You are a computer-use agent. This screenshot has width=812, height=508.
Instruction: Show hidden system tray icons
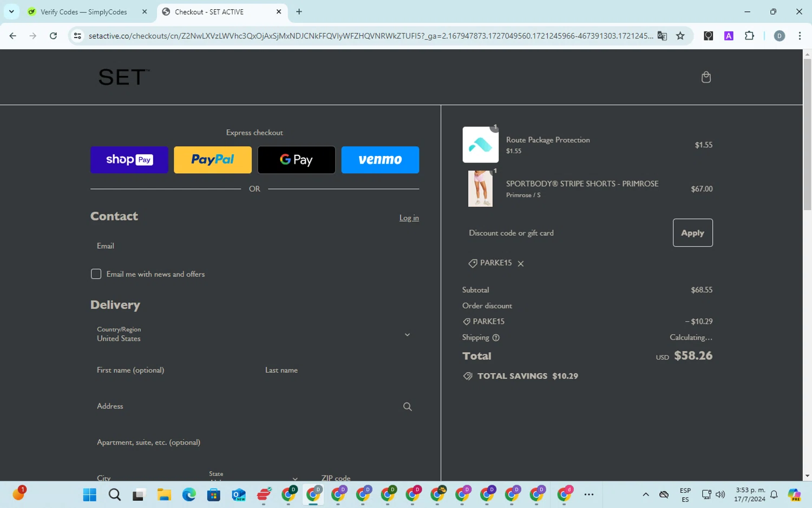(x=645, y=494)
